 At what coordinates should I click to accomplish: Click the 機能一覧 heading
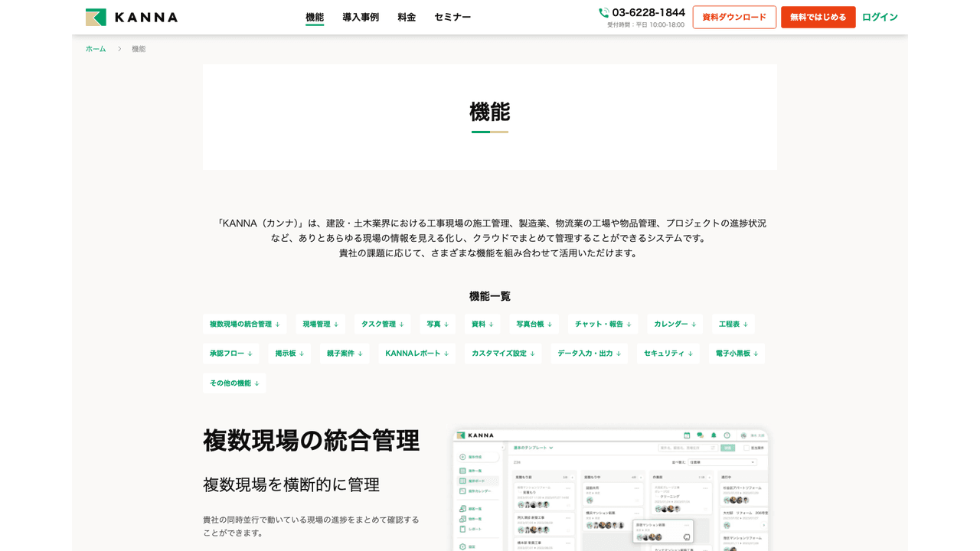(490, 296)
